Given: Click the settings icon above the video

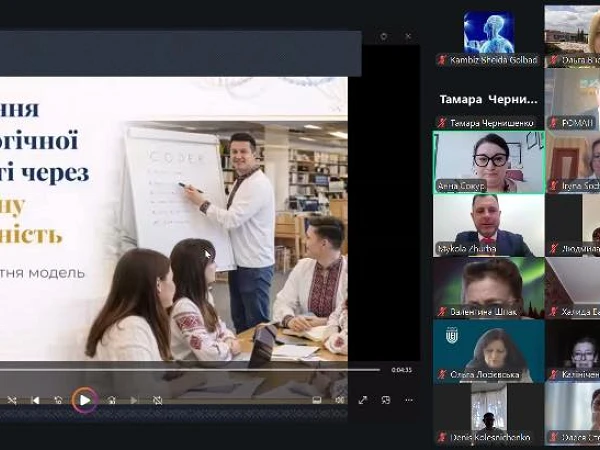Looking at the screenshot, I should click(384, 36).
